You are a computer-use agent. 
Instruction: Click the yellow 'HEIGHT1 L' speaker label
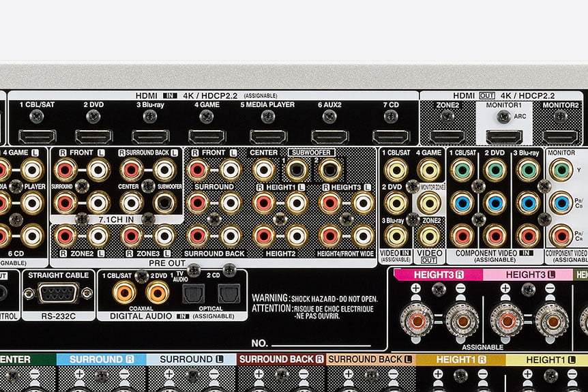[x=550, y=360]
